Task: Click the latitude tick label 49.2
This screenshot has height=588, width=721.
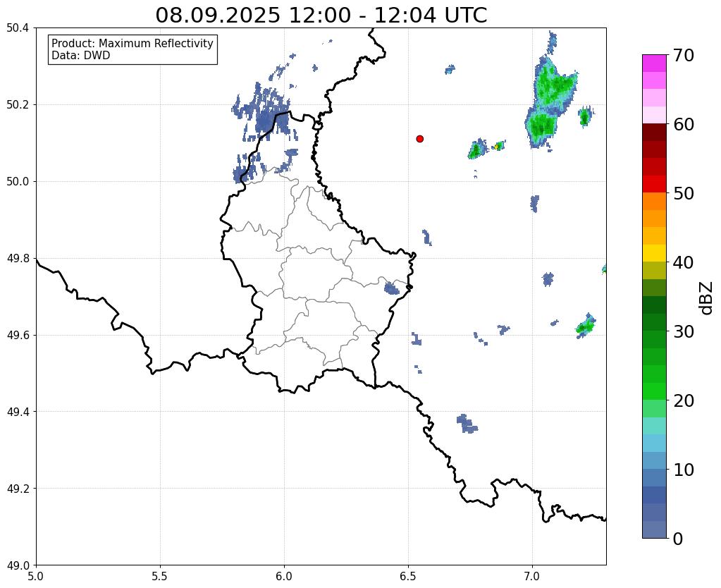Action: coord(18,489)
